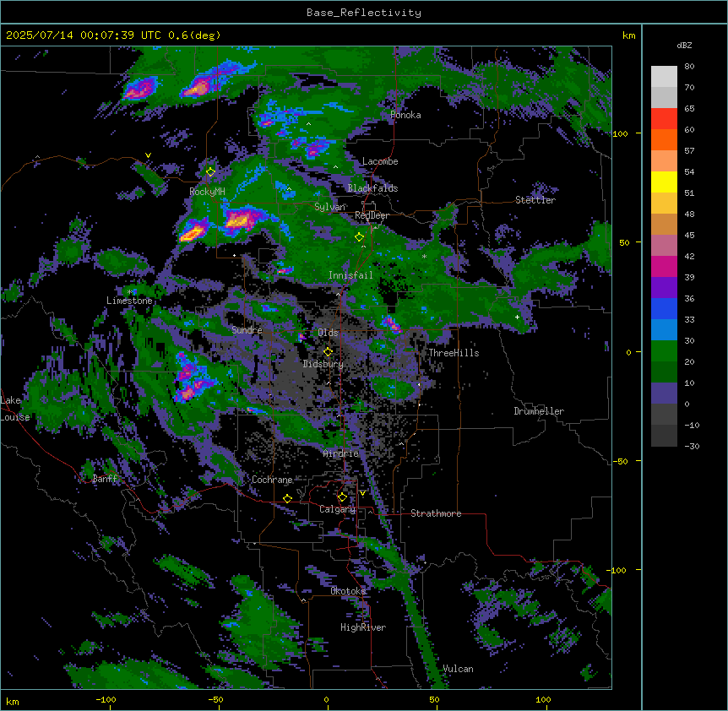Click the km unit label beside the timestamp
This screenshot has width=728, height=711.
click(628, 35)
